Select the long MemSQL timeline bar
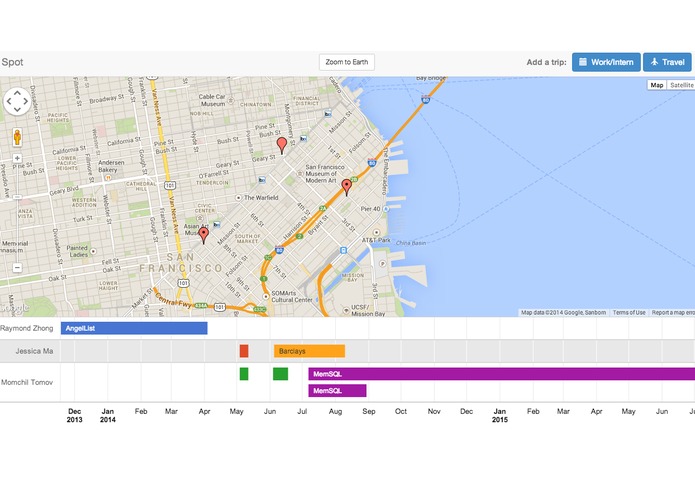The height and width of the screenshot is (494, 695). click(502, 374)
